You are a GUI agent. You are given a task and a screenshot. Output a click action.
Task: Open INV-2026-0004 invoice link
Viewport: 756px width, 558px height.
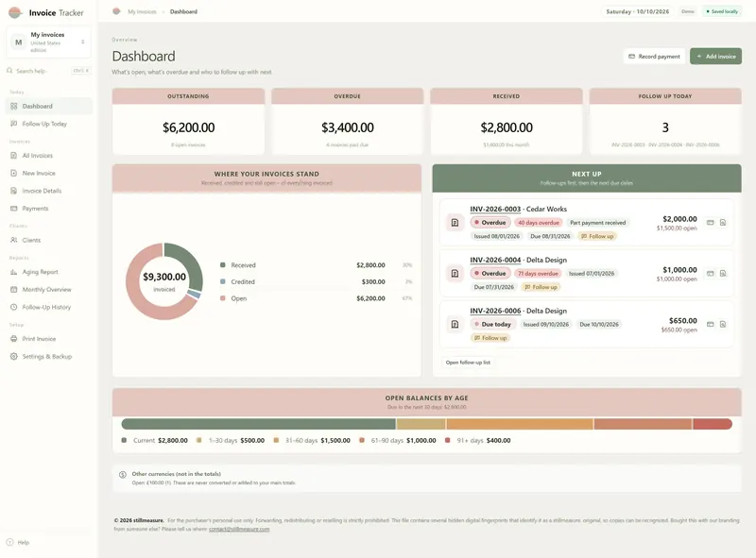coord(495,260)
